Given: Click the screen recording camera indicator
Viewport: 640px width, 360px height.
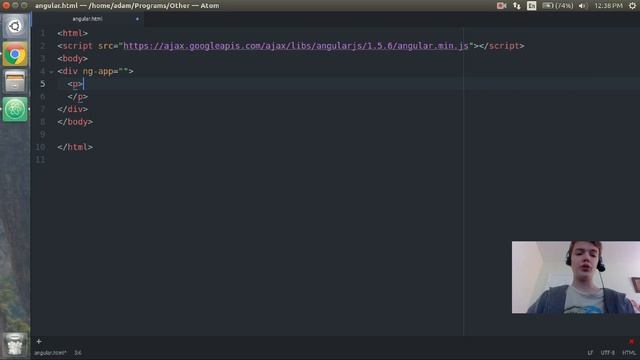Looking at the screenshot, I should tap(501, 6).
